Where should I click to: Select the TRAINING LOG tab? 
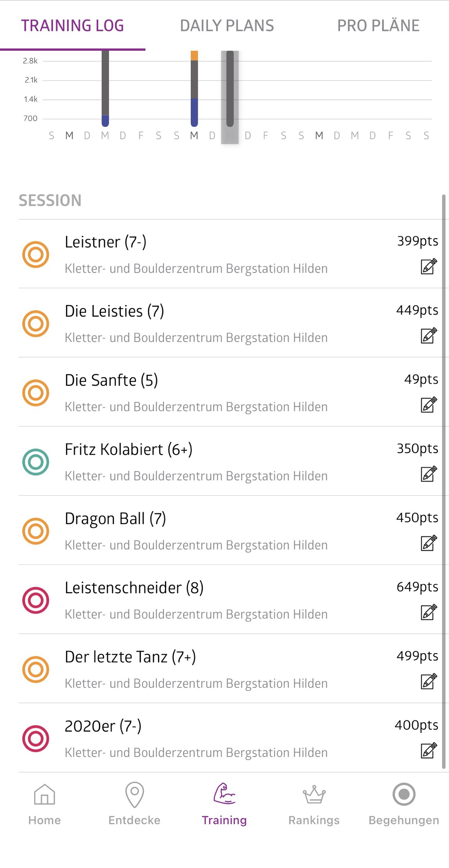tap(72, 26)
